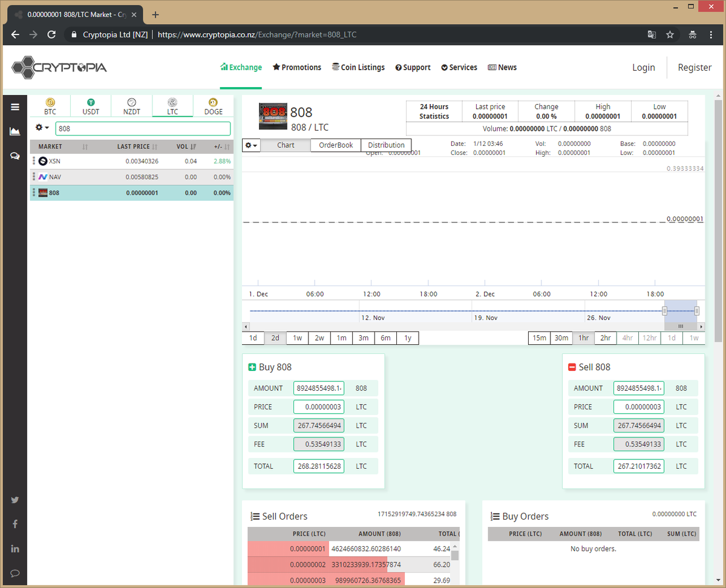Select the BTC base market tab
Viewport: 726px width, 588px height.
click(50, 106)
